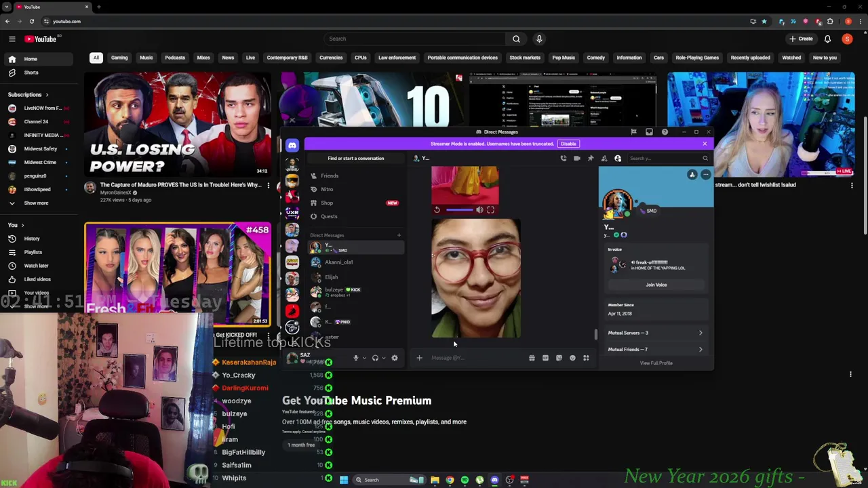868x488 pixels.
Task: Replay the Discord video attachment
Action: click(x=437, y=210)
